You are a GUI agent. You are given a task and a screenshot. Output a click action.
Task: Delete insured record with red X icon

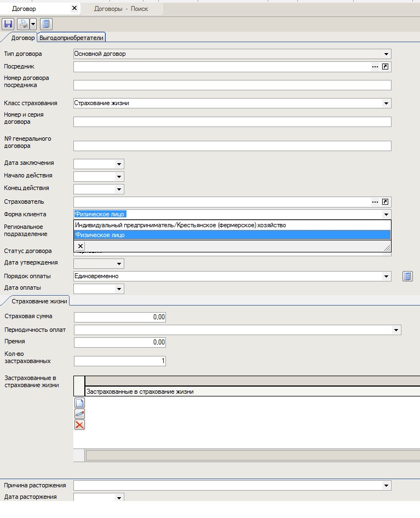pos(80,425)
